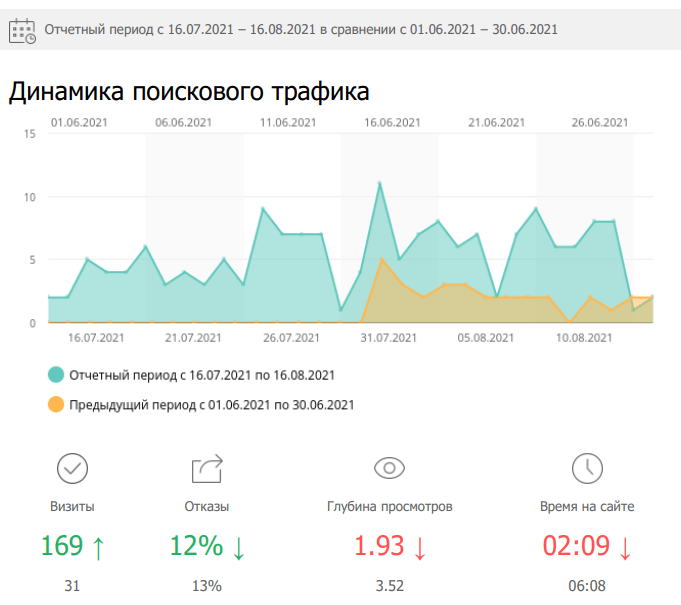This screenshot has height=605, width=681.
Task: Click the top axis date 11.06.2021
Action: click(x=288, y=122)
